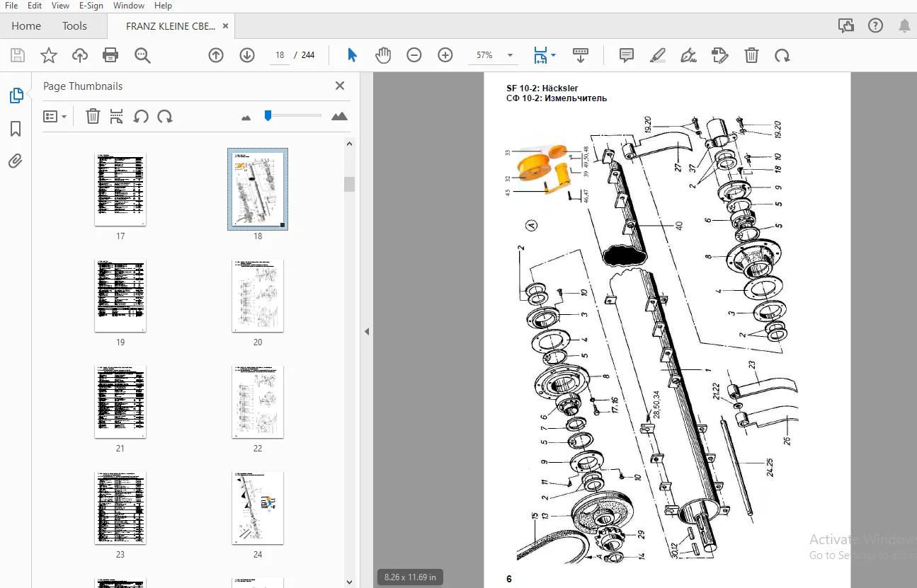This screenshot has width=917, height=588.
Task: Select page 21 thumbnail
Action: pyautogui.click(x=120, y=402)
